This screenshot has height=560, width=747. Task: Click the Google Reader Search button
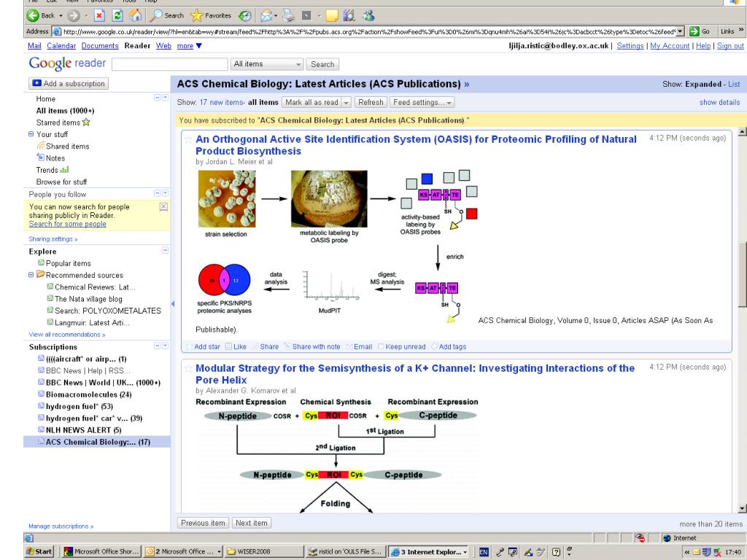pyautogui.click(x=322, y=64)
